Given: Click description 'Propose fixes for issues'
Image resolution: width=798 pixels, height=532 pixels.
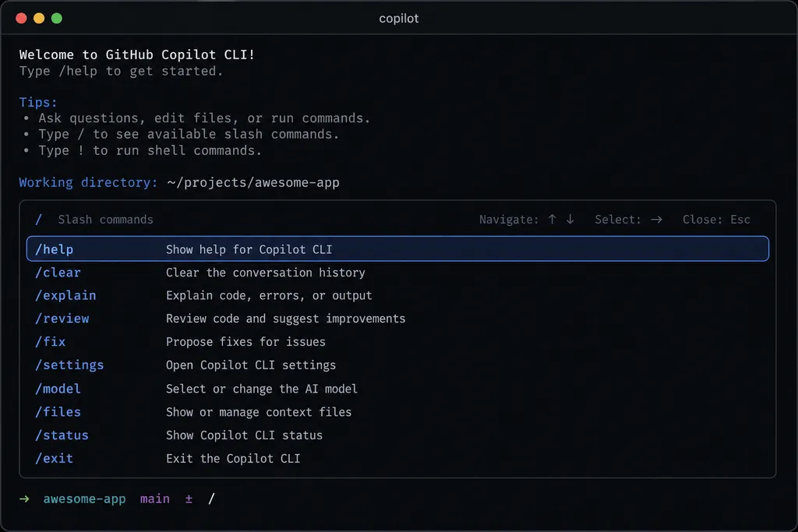Looking at the screenshot, I should tap(245, 342).
